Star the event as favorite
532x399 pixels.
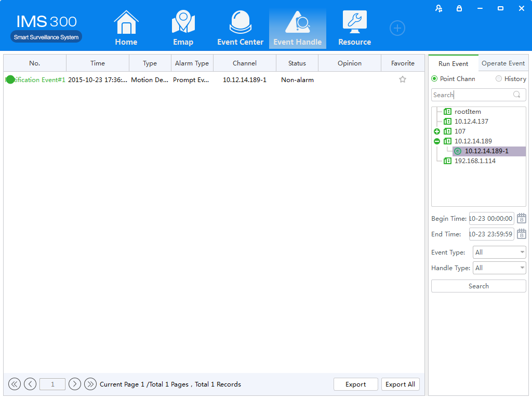click(x=403, y=79)
